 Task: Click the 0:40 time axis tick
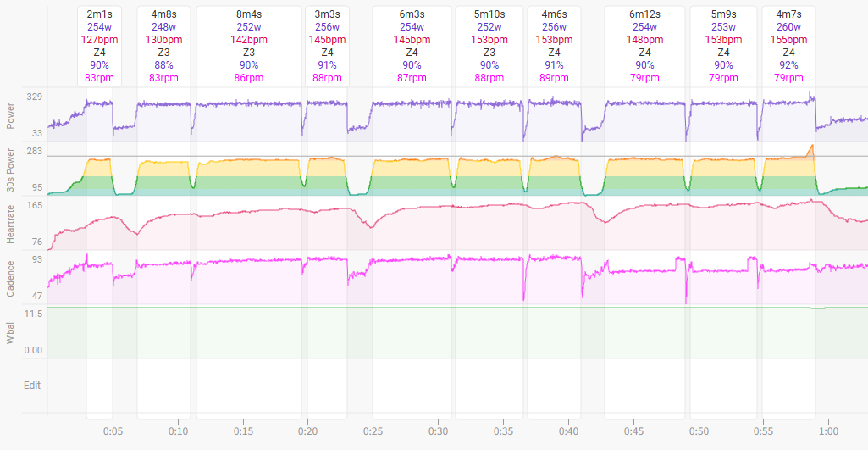pos(568,431)
